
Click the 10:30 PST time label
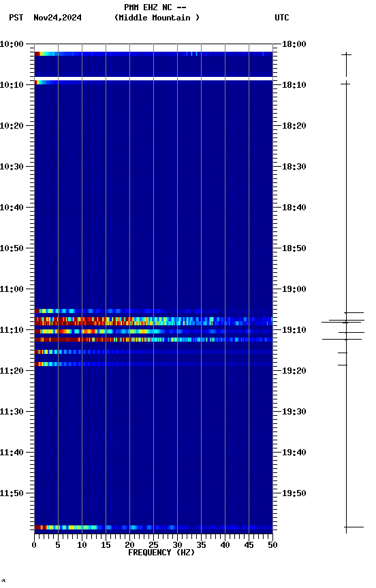12,167
